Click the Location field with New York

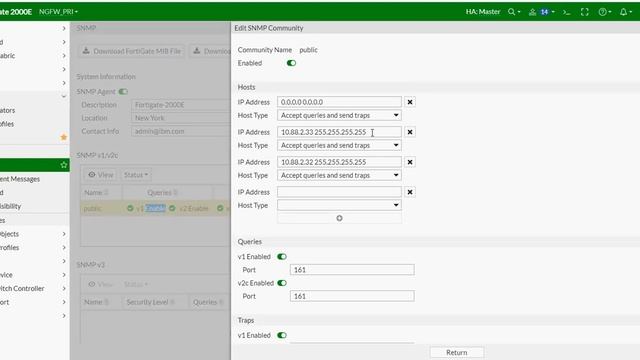tap(181, 118)
